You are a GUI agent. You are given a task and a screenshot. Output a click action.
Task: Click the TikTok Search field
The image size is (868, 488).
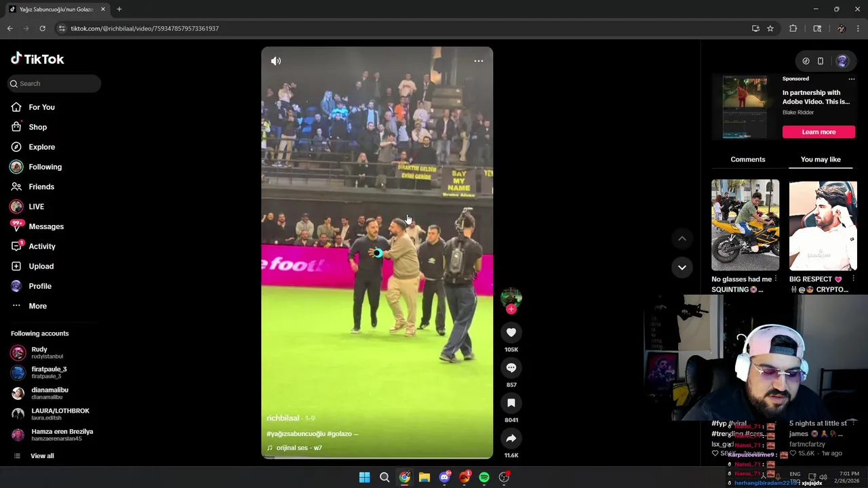tap(54, 83)
